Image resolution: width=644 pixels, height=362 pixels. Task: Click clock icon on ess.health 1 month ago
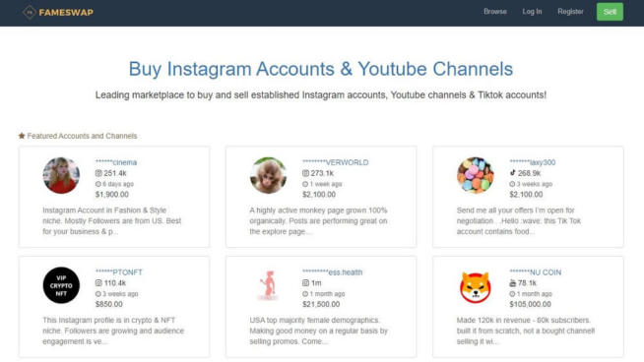[305, 294]
